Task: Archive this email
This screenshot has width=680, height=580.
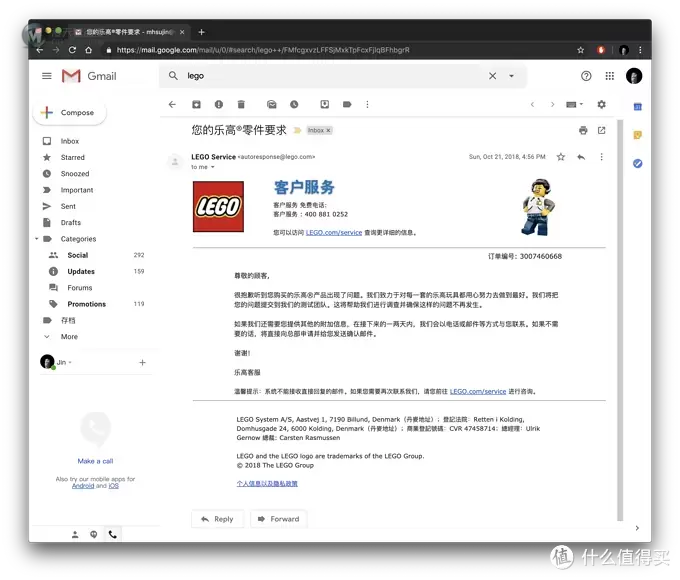Action: coord(196,104)
